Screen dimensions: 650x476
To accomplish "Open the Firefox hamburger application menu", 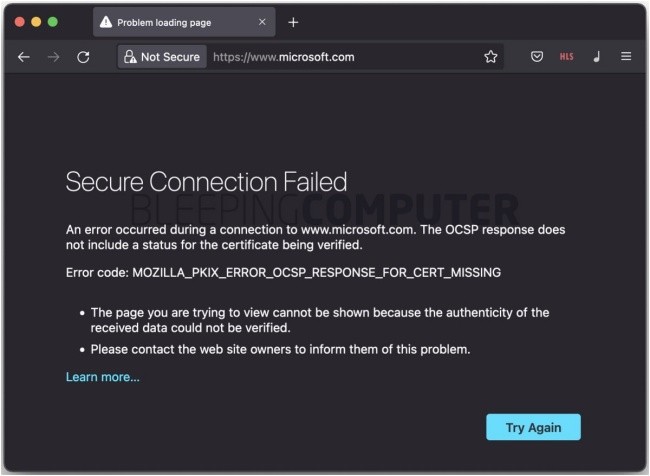I will (626, 57).
